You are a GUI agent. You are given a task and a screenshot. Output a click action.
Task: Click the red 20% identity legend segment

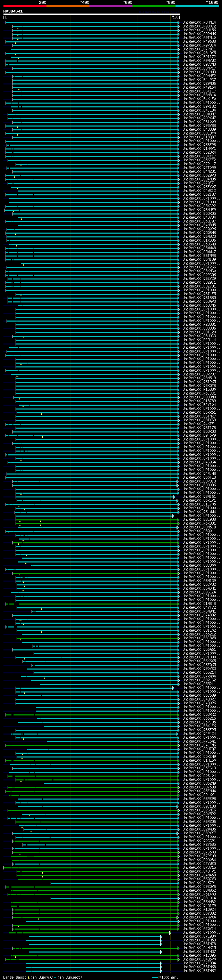pos(25,7)
